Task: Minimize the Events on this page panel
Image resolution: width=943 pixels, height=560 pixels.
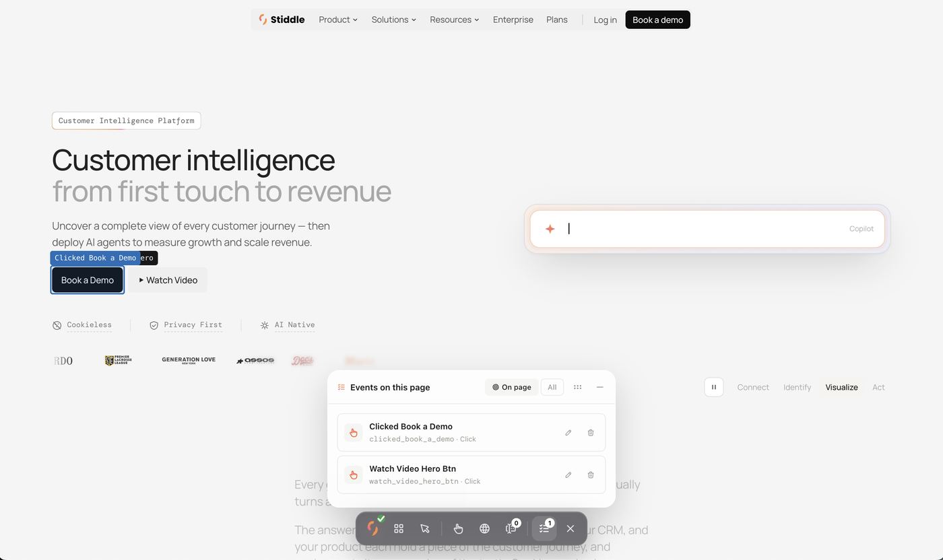Action: pyautogui.click(x=599, y=387)
